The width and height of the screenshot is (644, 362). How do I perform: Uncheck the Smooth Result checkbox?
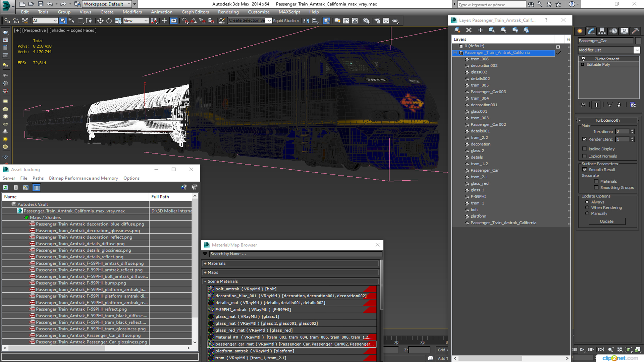click(x=584, y=170)
